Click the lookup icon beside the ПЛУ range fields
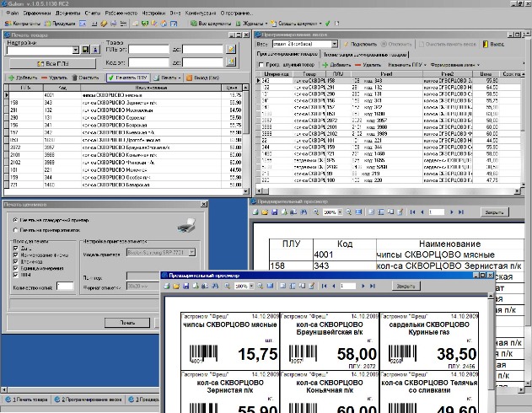Image resolution: width=532 pixels, height=413 pixels. tap(230, 50)
